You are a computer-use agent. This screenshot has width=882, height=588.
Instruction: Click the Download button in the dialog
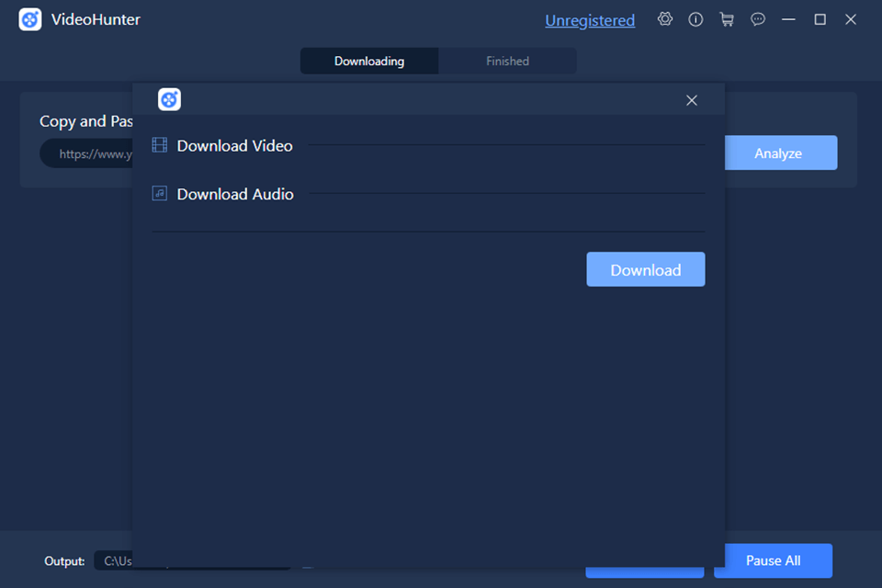646,269
